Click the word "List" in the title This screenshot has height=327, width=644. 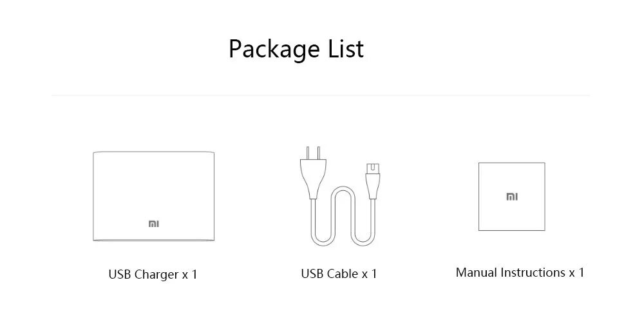[347, 49]
